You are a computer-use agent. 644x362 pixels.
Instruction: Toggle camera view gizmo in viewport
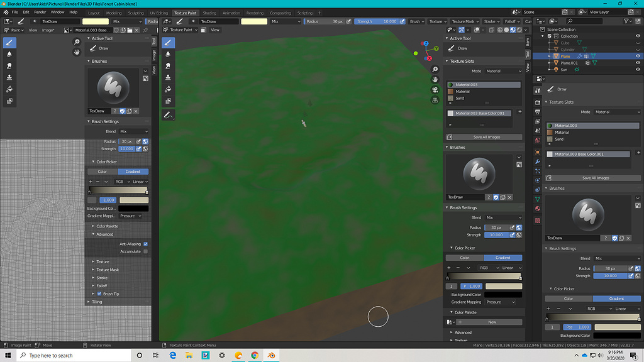435,90
